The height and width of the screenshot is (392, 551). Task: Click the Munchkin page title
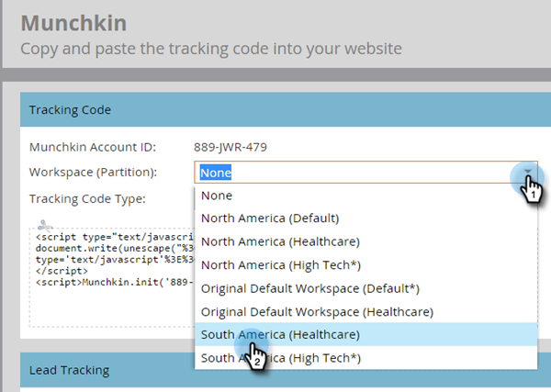point(73,23)
